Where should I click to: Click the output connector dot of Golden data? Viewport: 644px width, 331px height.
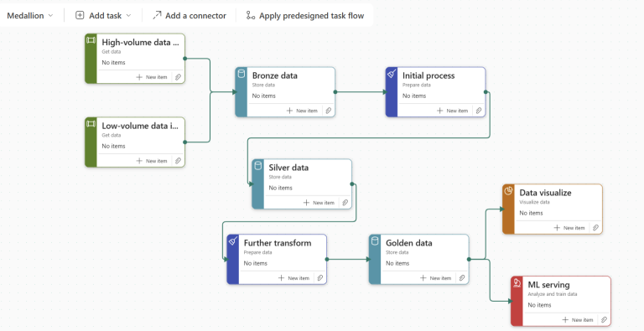tap(469, 259)
